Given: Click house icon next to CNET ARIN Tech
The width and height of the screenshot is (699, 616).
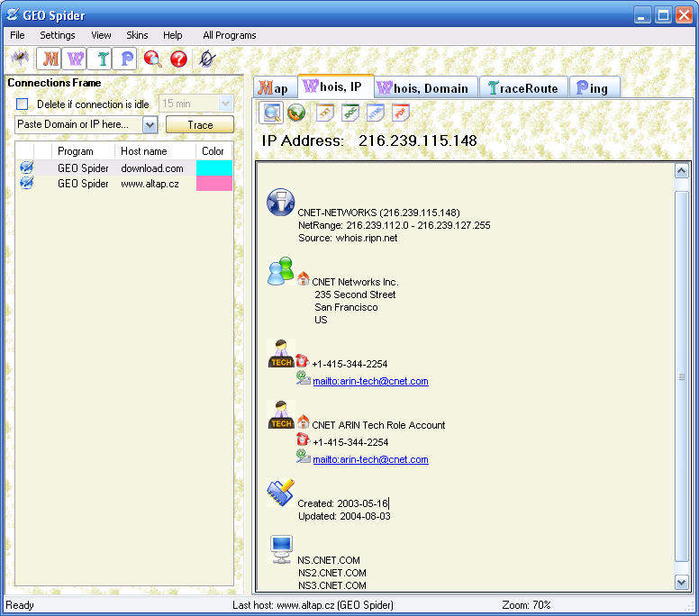Looking at the screenshot, I should tap(304, 421).
